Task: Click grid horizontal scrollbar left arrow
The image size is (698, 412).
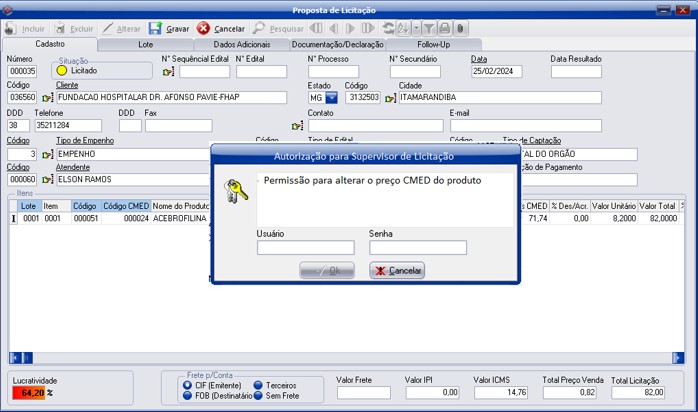Action: point(14,358)
